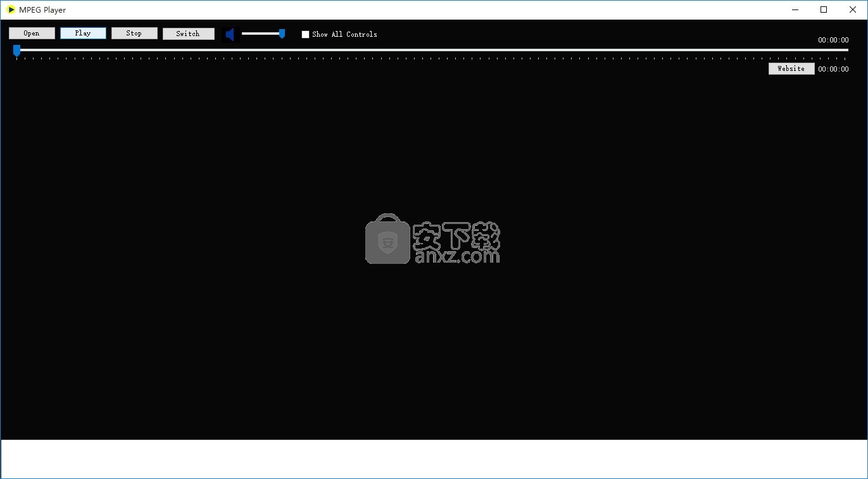Click the volume slider track

pos(263,34)
